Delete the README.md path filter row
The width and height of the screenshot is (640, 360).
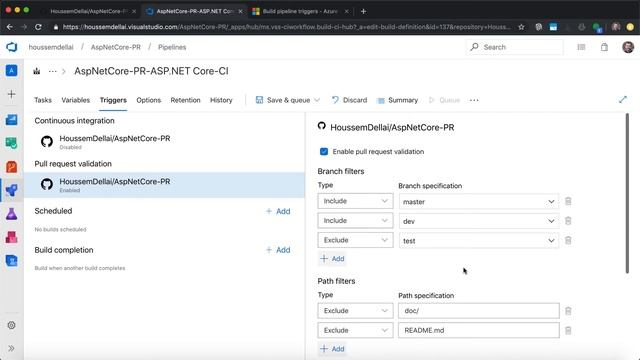pyautogui.click(x=568, y=330)
